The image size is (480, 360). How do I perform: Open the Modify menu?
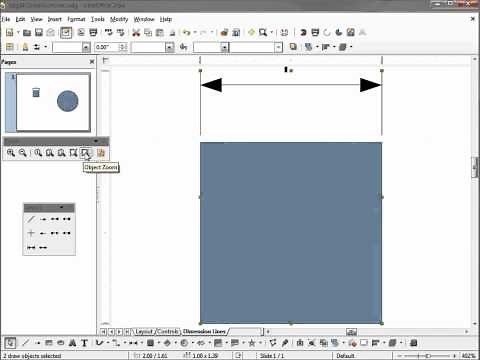pos(119,19)
